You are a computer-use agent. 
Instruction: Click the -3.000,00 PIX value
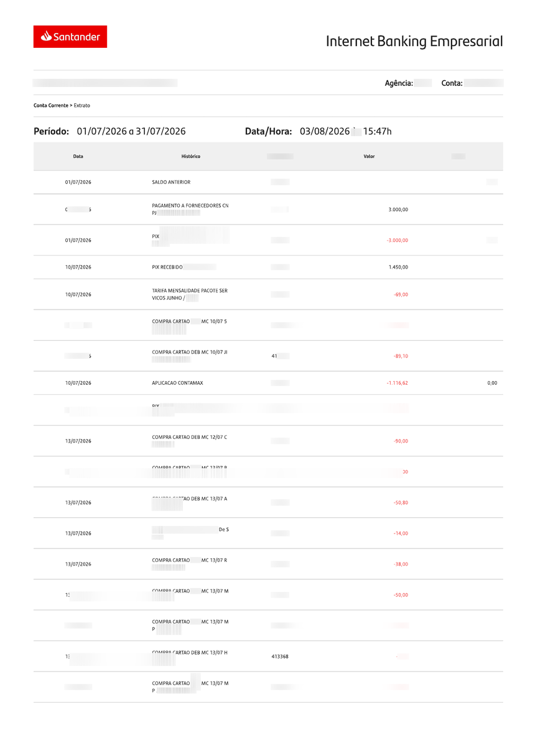point(397,240)
